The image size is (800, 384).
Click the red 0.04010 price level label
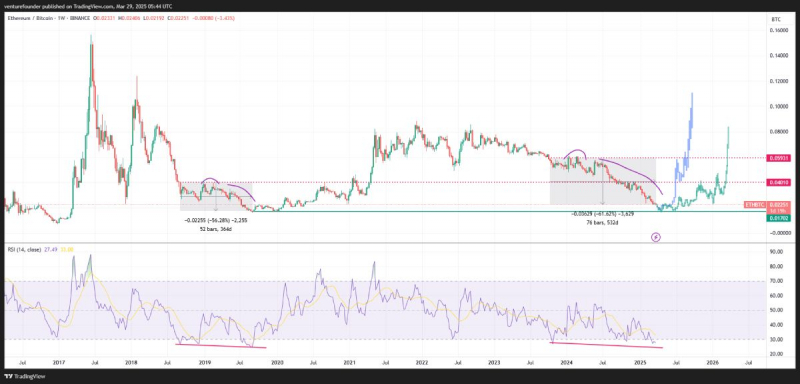pyautogui.click(x=778, y=182)
